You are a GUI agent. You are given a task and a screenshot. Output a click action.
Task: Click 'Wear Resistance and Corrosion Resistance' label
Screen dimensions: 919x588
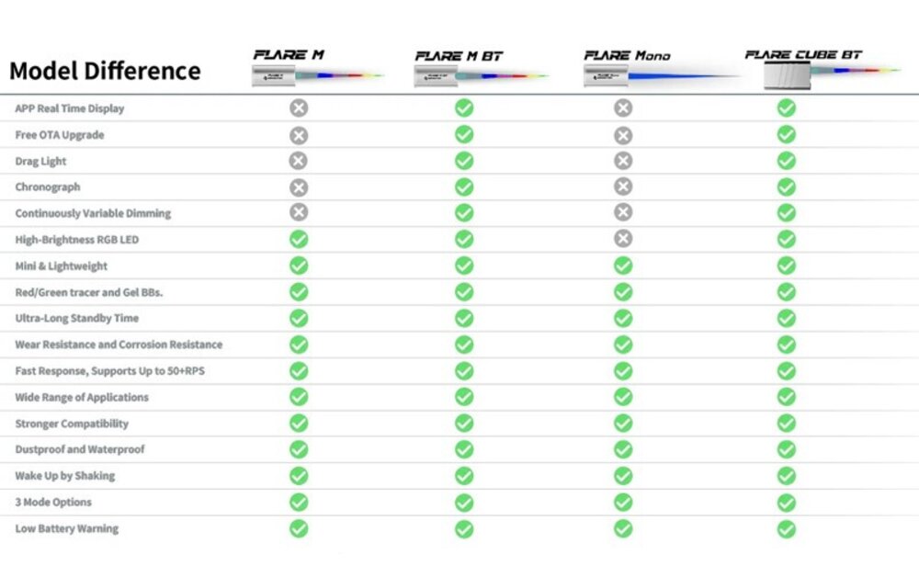(119, 345)
